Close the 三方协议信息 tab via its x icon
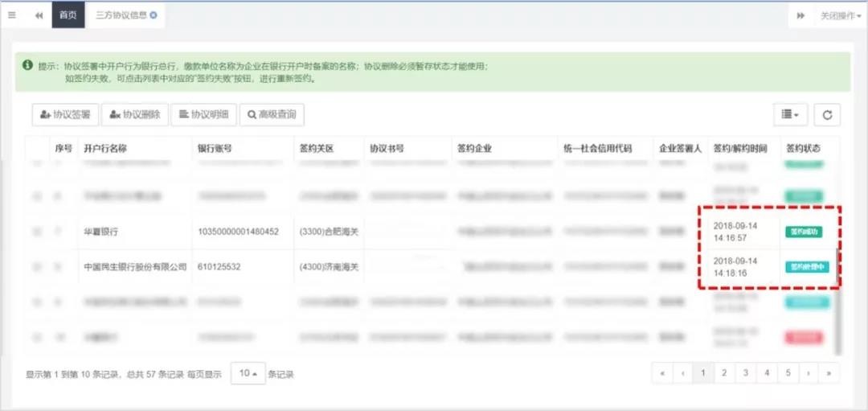Viewport: 868px width, 411px height. coord(154,15)
